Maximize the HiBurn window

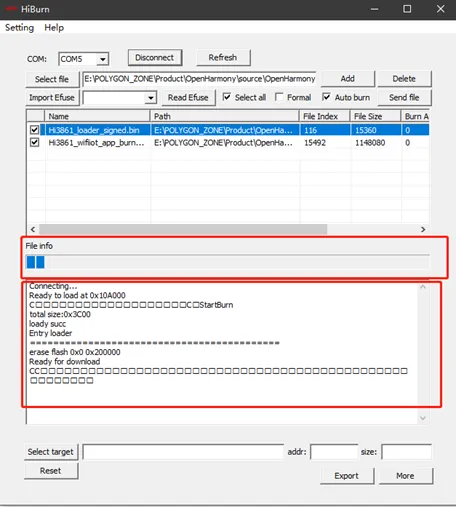coord(407,9)
